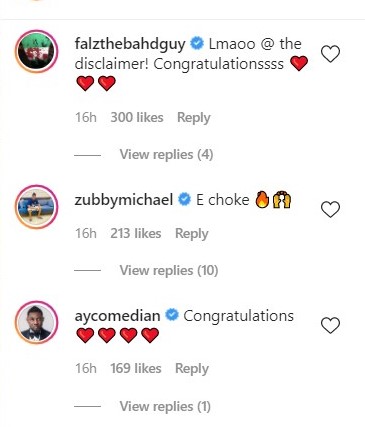The width and height of the screenshot is (365, 427).
Task: Expand View replies (10) under zubbymichael
Action: point(169,270)
